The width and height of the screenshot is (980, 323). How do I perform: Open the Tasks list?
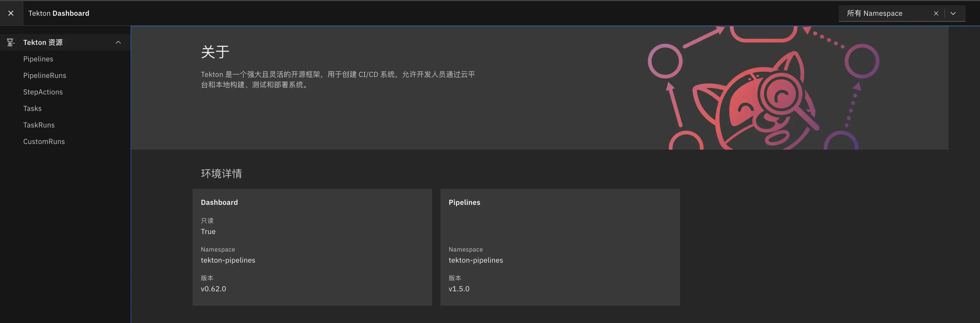32,108
